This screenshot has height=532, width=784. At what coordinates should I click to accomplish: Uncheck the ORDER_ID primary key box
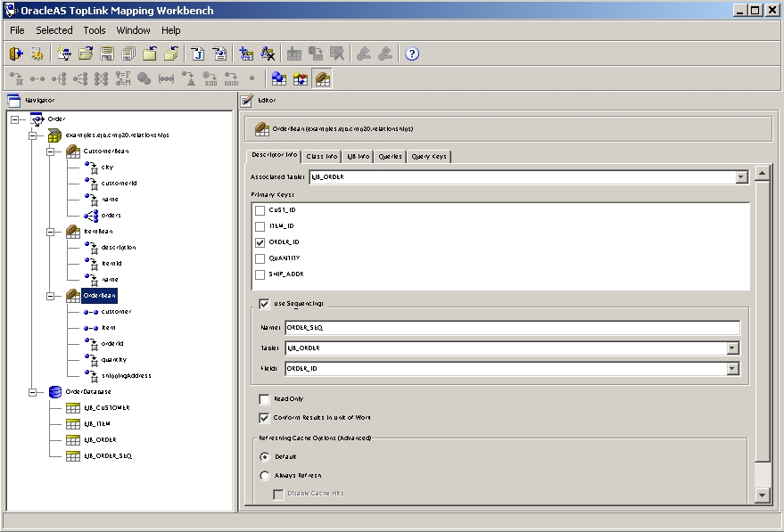(260, 242)
